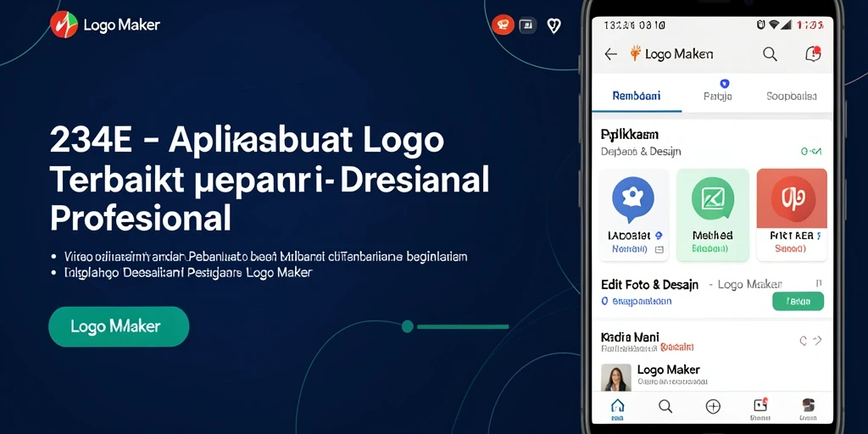This screenshot has width=868, height=434.
Task: Tap the 'Kadia Nani' section heading
Action: click(630, 337)
